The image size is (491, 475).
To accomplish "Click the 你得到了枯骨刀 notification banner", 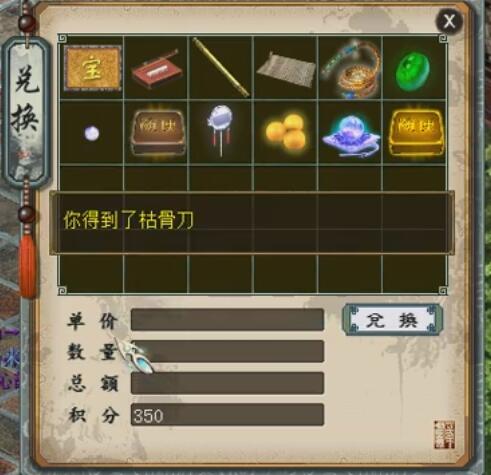I will coord(252,223).
